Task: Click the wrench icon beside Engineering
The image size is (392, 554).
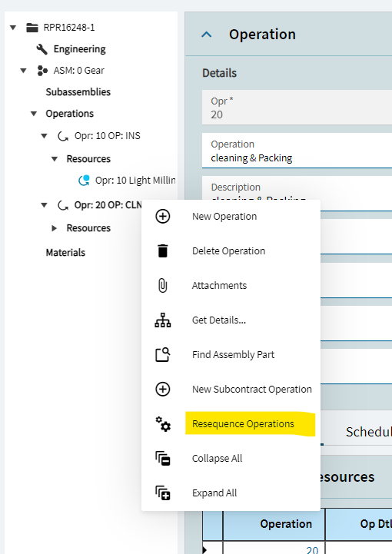Action: pos(42,49)
